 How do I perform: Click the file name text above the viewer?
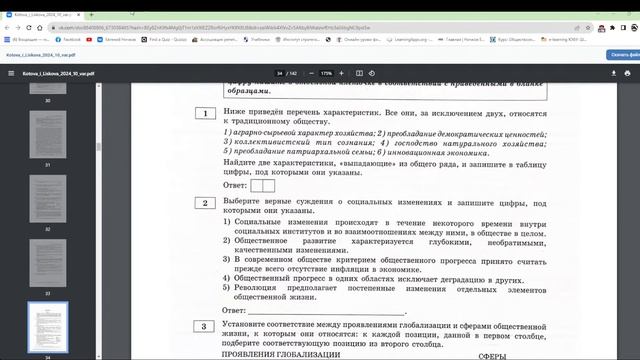41,55
